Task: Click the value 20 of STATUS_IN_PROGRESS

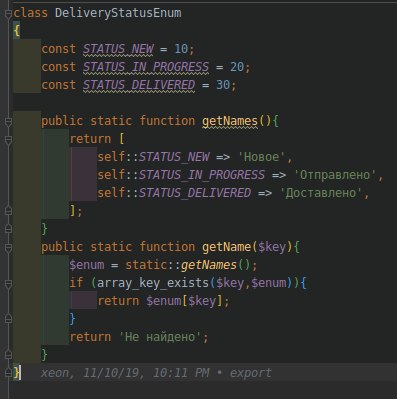Action: tap(237, 67)
